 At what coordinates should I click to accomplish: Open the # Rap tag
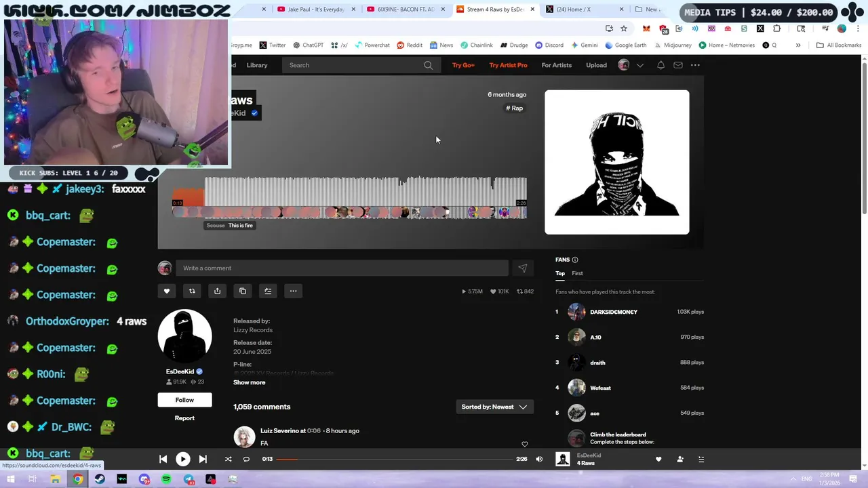point(515,108)
